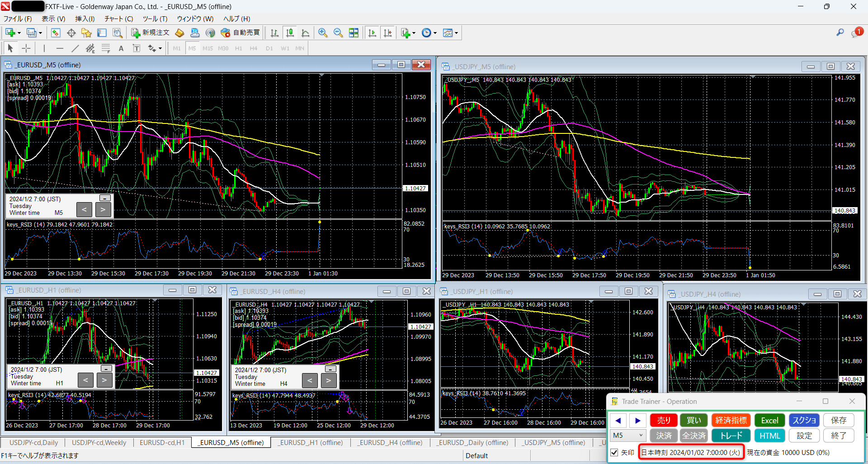
Task: Select the horizontal line drawing tool
Action: (x=60, y=48)
